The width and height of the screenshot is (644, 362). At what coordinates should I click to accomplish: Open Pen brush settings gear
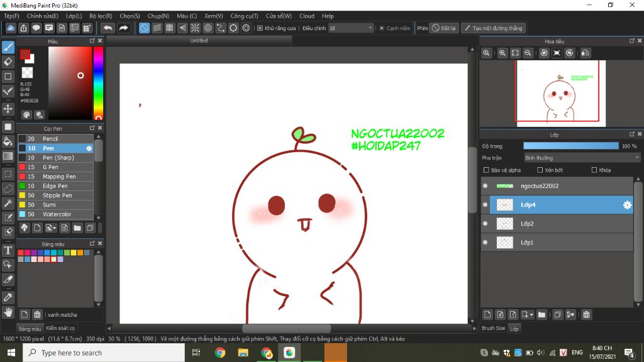(x=89, y=148)
